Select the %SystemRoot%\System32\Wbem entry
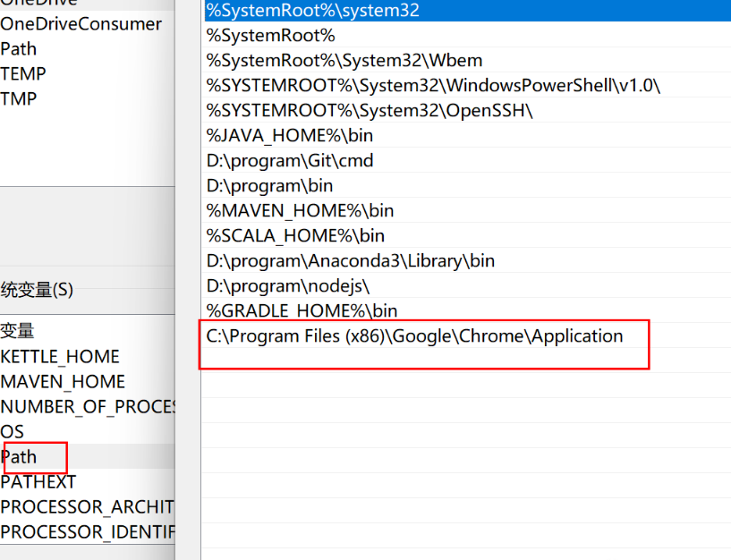This screenshot has width=731, height=560. click(468, 60)
